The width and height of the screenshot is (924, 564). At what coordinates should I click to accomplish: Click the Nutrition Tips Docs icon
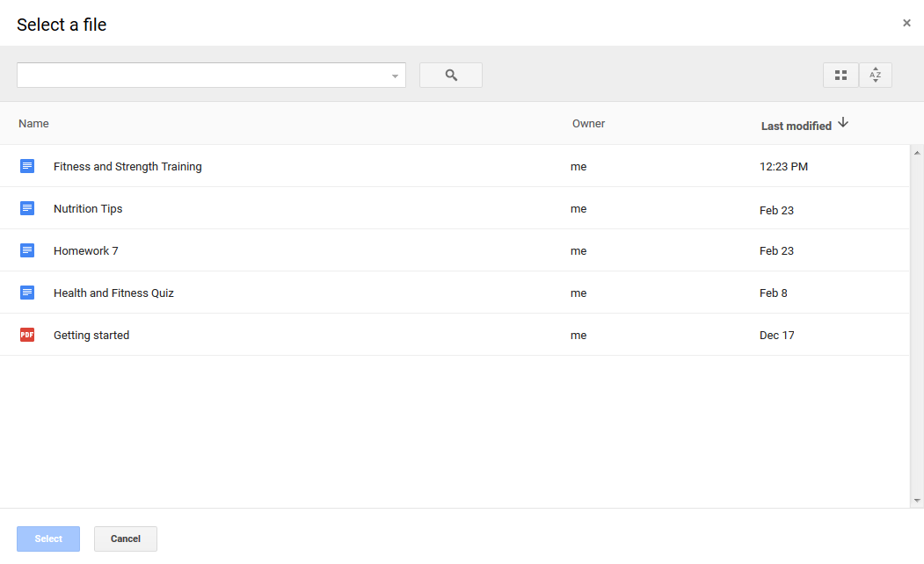coord(26,208)
